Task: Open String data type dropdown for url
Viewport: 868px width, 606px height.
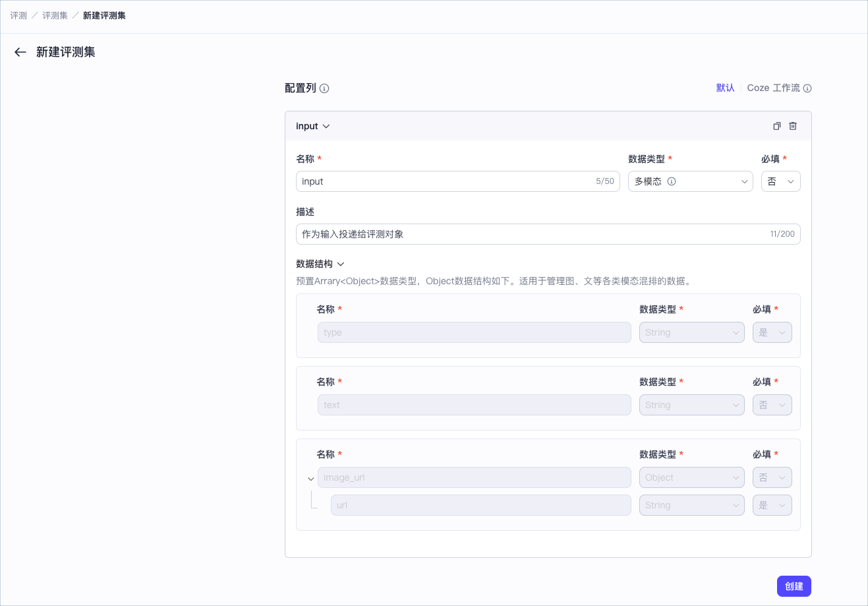Action: point(692,505)
